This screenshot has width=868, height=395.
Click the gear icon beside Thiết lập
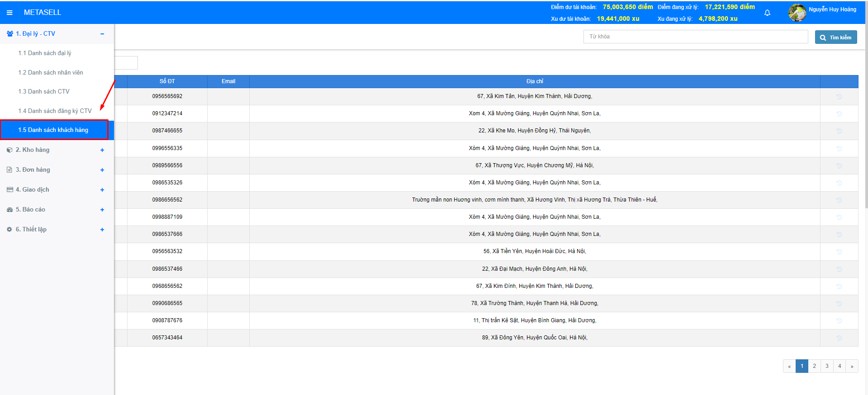(9, 230)
